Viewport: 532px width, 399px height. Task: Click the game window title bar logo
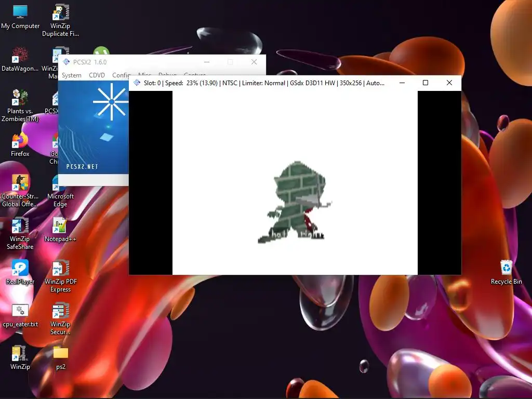pos(137,83)
